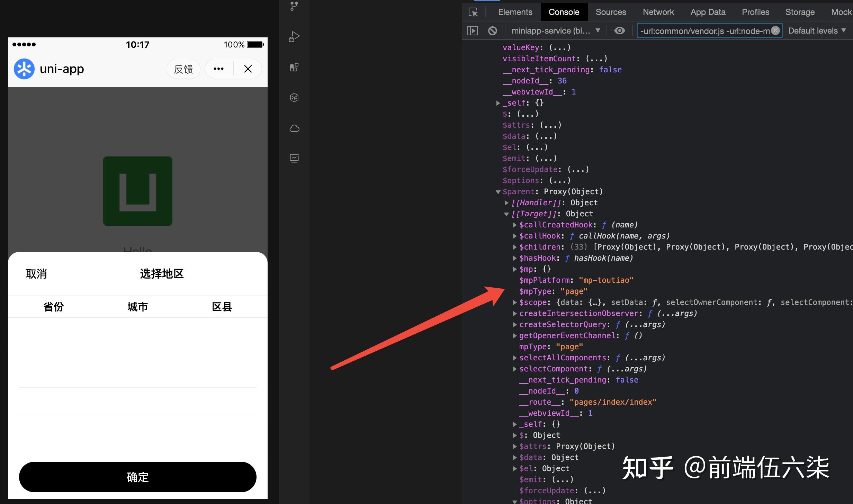Image resolution: width=853 pixels, height=504 pixels.
Task: Expand the $hasHook function entry
Action: 515,258
